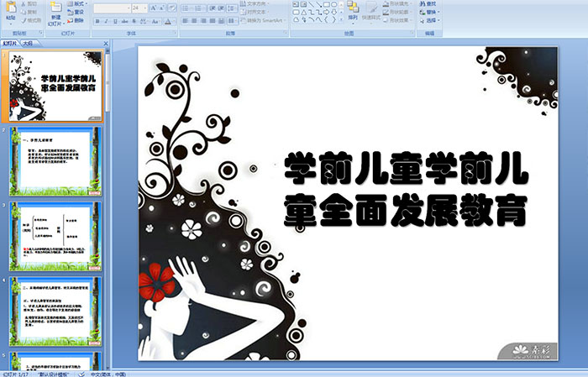Open Shape Effects (形状效果) menu

(397, 21)
